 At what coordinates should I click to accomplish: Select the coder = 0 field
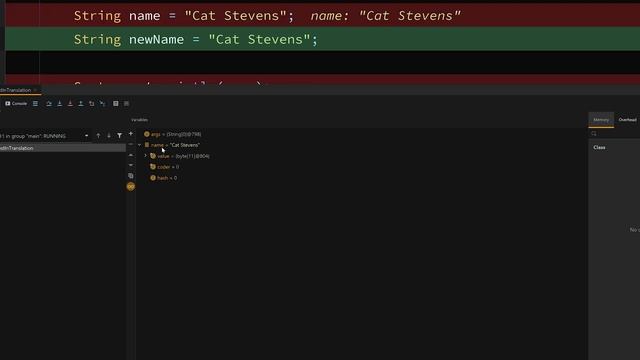click(164, 167)
